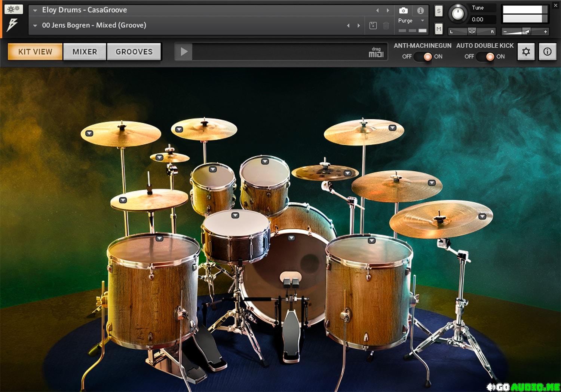This screenshot has width=561, height=392.
Task: Solo the instrument with S button
Action: point(439,11)
